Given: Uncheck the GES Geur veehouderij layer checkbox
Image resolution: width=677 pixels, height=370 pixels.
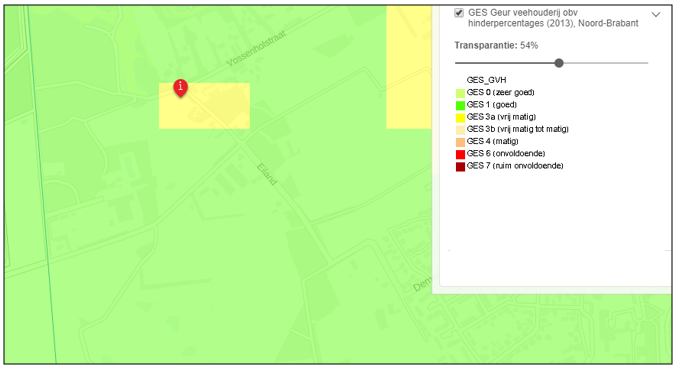Looking at the screenshot, I should click(459, 13).
